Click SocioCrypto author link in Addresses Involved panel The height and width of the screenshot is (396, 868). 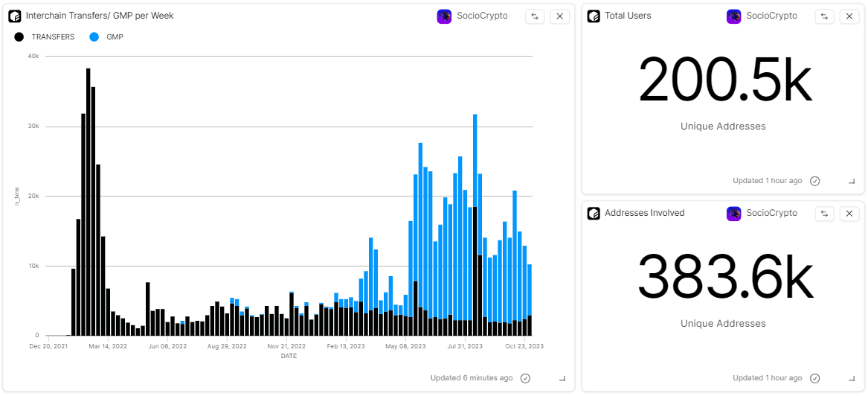pyautogui.click(x=771, y=213)
